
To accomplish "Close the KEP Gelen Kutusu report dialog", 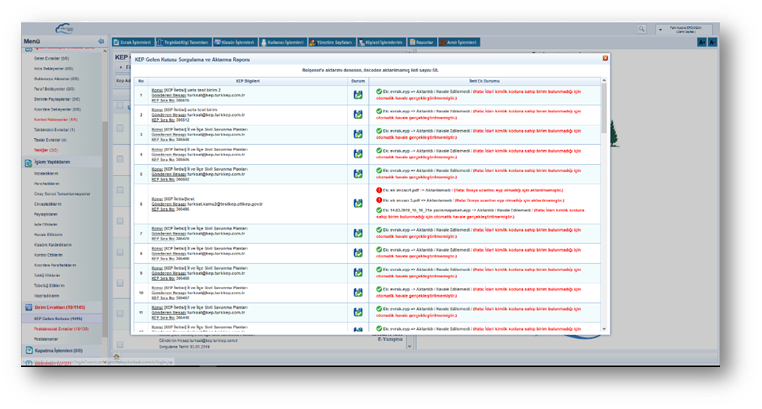I will pyautogui.click(x=604, y=59).
